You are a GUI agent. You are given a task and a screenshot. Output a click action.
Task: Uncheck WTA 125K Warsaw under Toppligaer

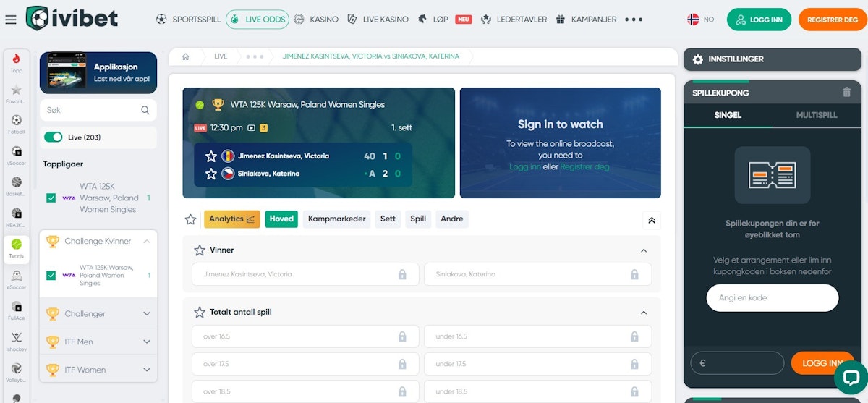(51, 198)
